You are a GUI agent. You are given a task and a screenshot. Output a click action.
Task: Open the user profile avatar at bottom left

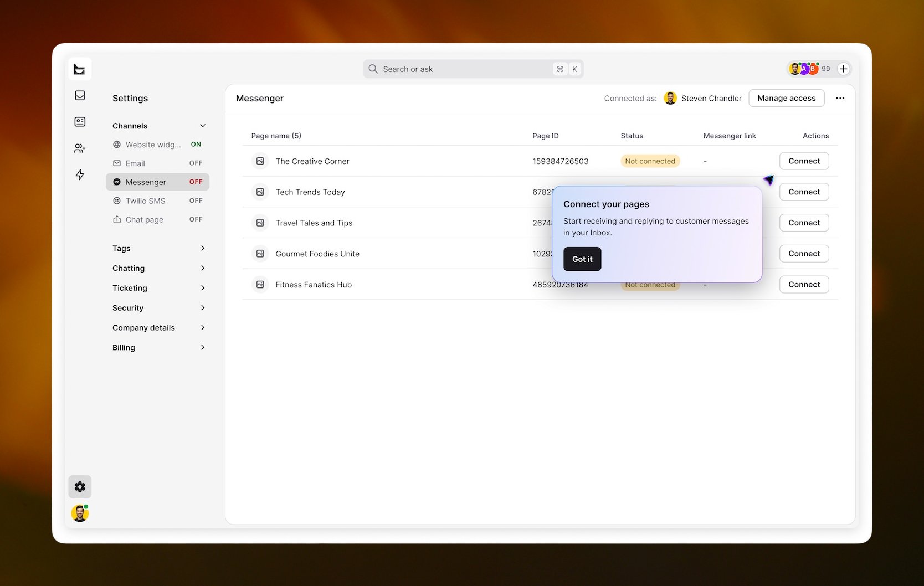point(80,513)
